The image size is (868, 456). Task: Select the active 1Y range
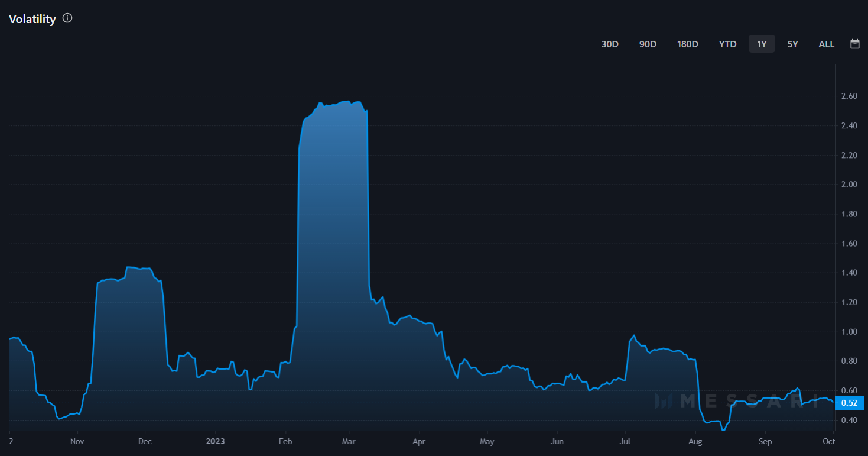coord(762,44)
